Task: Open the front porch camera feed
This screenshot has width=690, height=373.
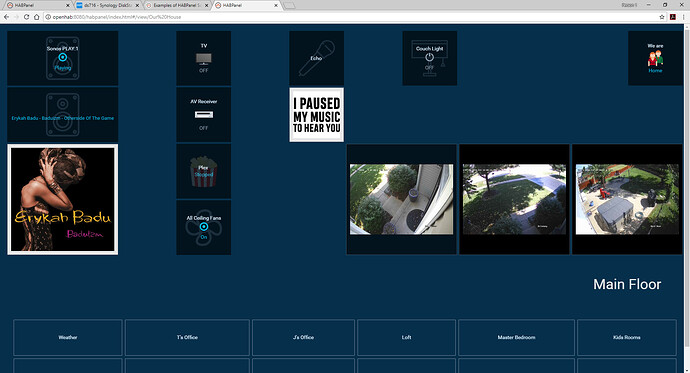Action: [x=401, y=199]
